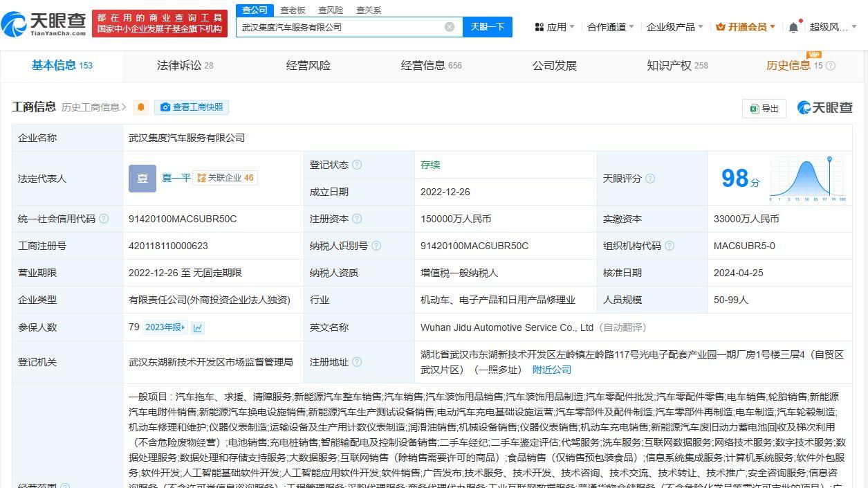This screenshot has height=488, width=868.
Task: Open the 附近公司 link
Action: (x=552, y=370)
